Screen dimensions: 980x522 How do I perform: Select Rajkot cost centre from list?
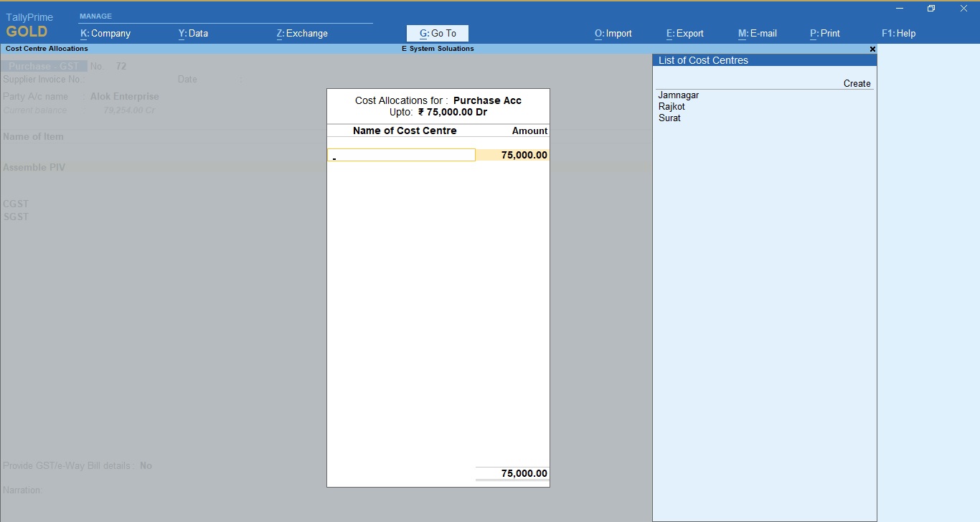coord(672,107)
